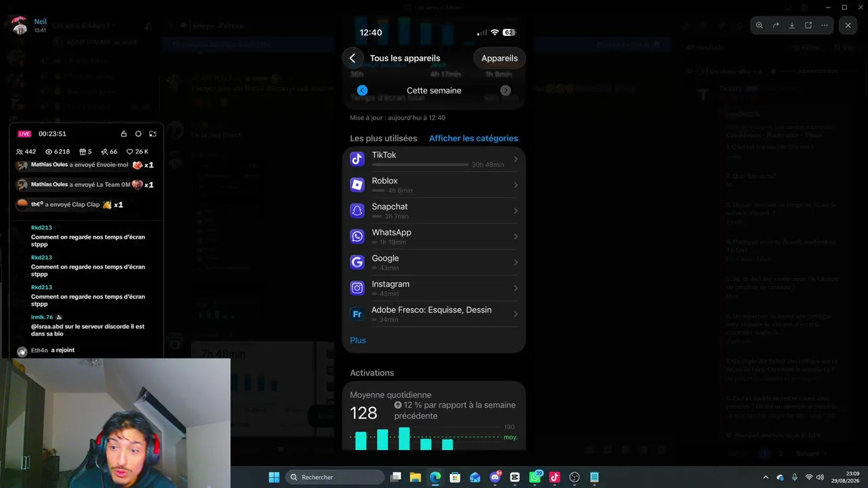Click the new followers count 66
The image size is (868, 488).
109,152
